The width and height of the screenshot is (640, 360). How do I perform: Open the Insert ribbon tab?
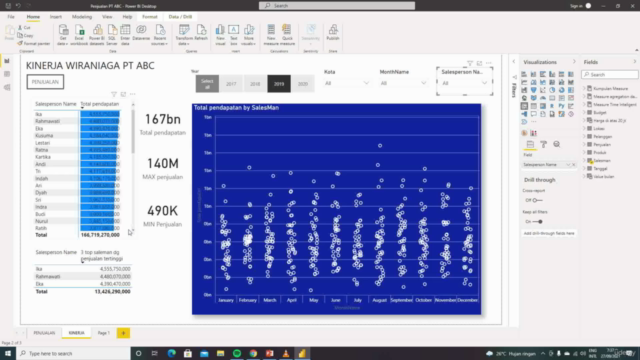(56, 17)
